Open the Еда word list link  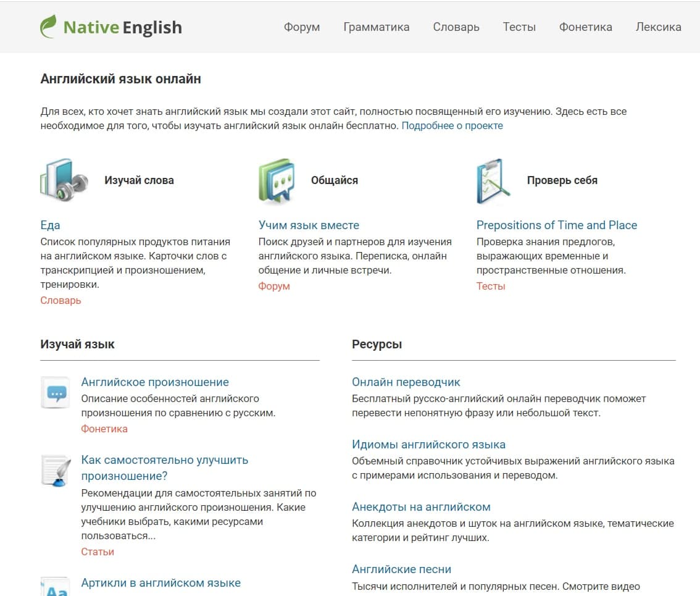[50, 225]
